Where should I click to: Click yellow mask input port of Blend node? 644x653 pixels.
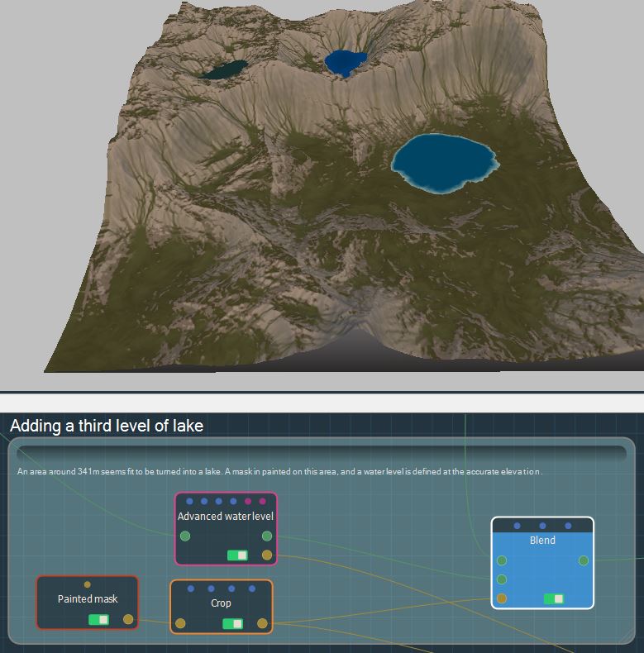coord(502,598)
